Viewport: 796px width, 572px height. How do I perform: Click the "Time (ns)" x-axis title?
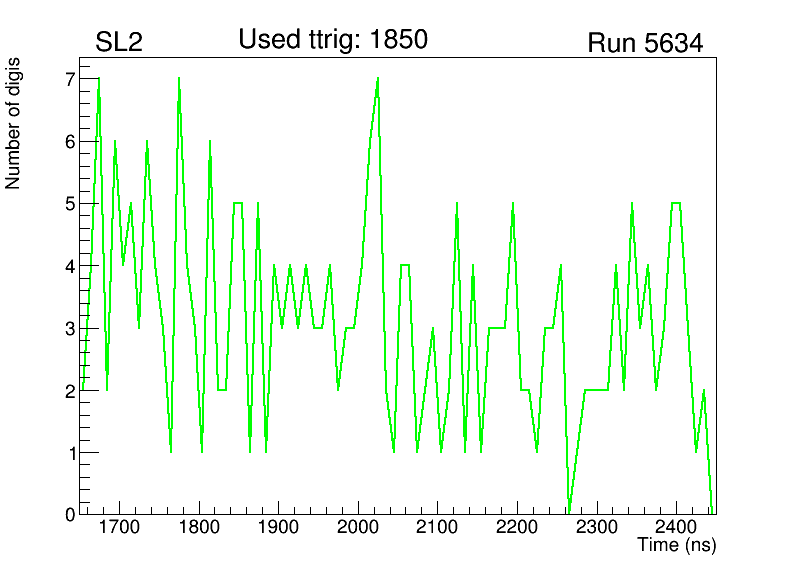pyautogui.click(x=676, y=546)
